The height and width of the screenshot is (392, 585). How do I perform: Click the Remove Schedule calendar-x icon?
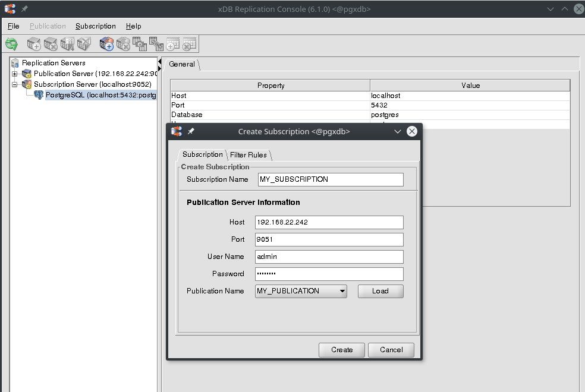click(189, 44)
